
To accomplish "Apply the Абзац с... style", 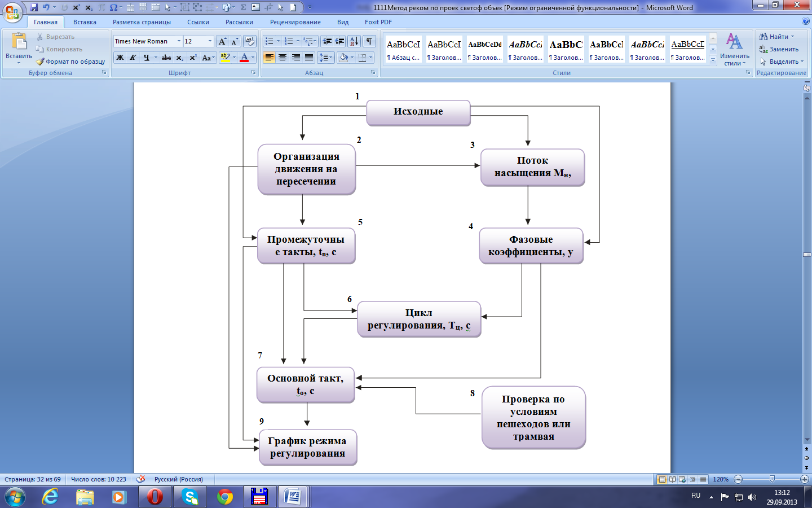I will click(x=403, y=49).
